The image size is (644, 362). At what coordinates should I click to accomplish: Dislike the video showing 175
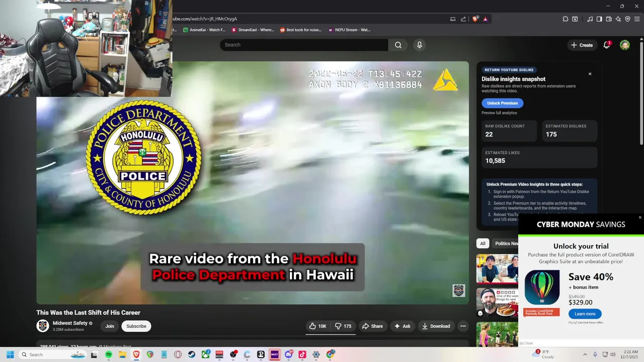point(344,326)
